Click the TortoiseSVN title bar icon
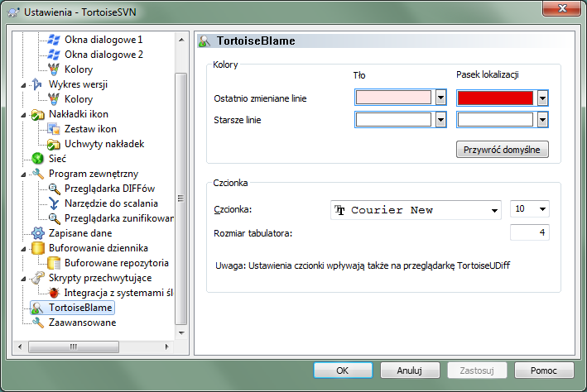587x392 pixels. [13, 12]
